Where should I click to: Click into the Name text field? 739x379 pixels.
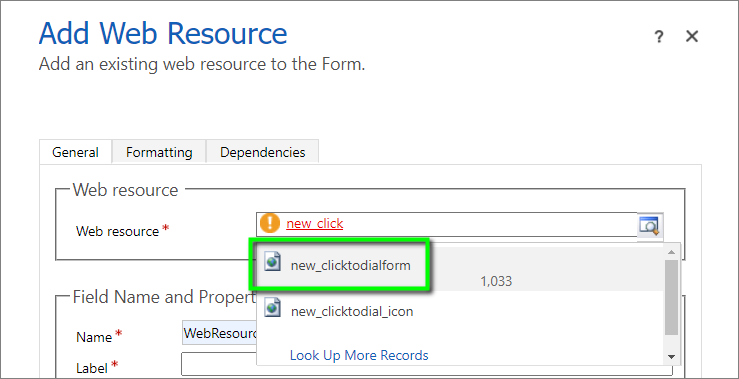(219, 333)
